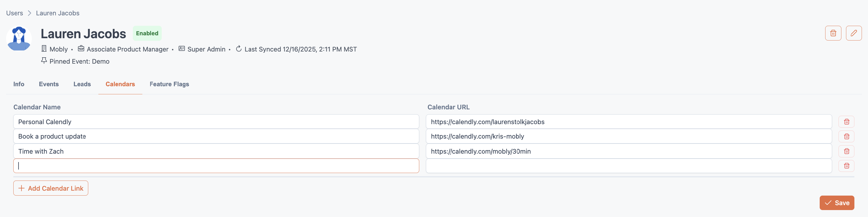Open the Leads tab
This screenshot has width=868, height=217.
[x=82, y=84]
